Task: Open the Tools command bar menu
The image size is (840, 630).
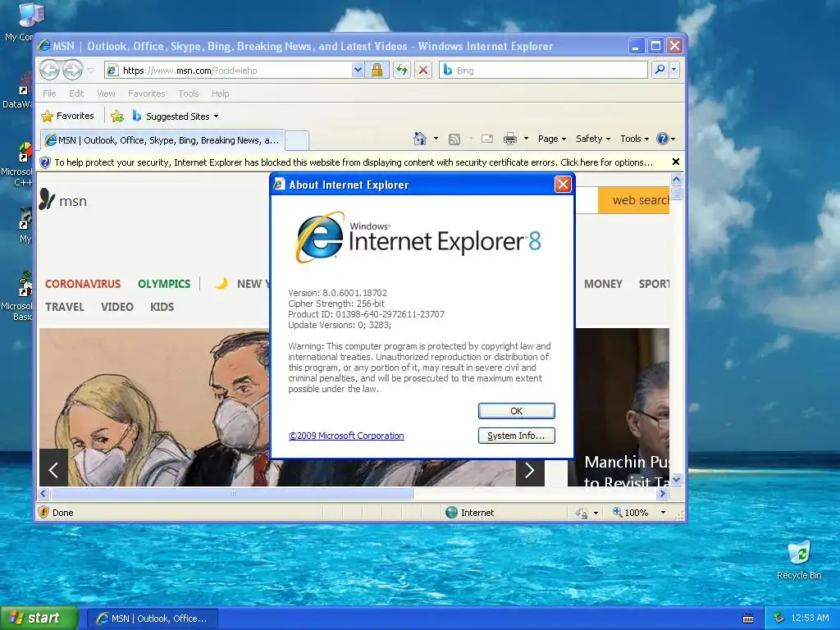Action: [x=634, y=139]
